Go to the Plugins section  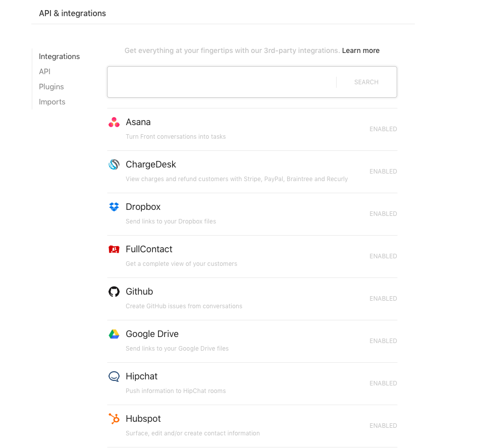[x=51, y=87]
